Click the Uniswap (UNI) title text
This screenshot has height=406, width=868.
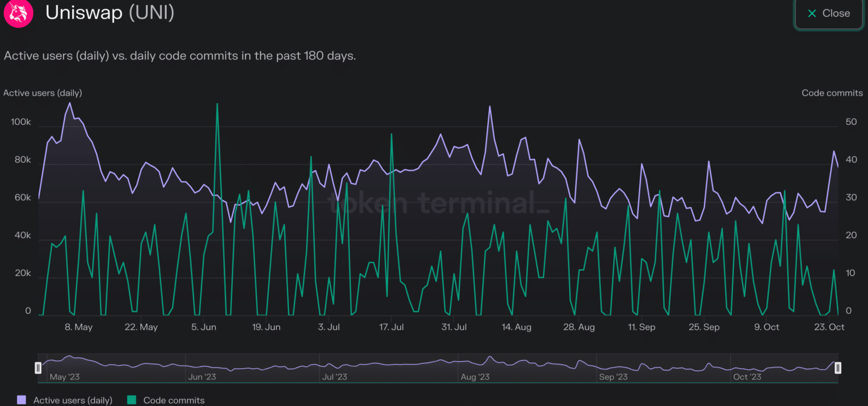coord(110,13)
